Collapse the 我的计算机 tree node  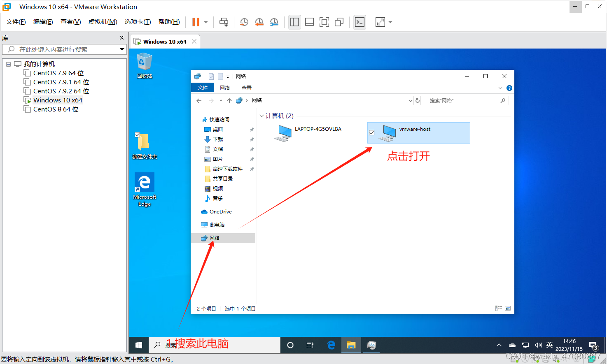coord(8,64)
